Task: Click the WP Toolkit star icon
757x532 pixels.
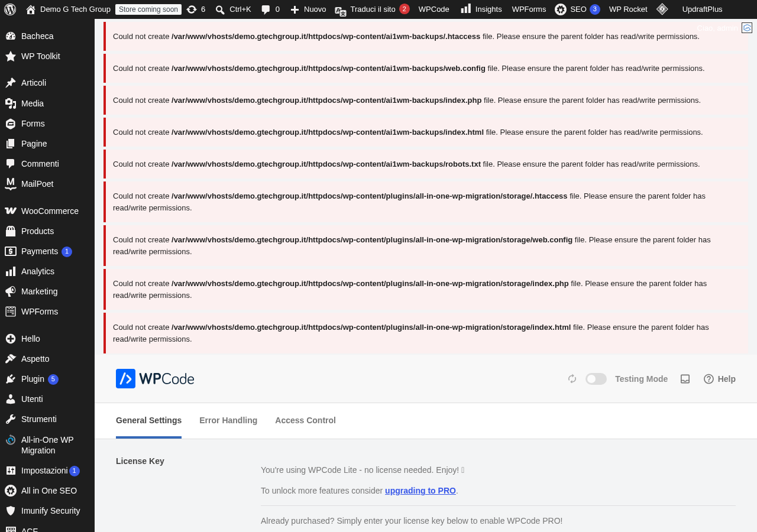Action: click(x=11, y=56)
